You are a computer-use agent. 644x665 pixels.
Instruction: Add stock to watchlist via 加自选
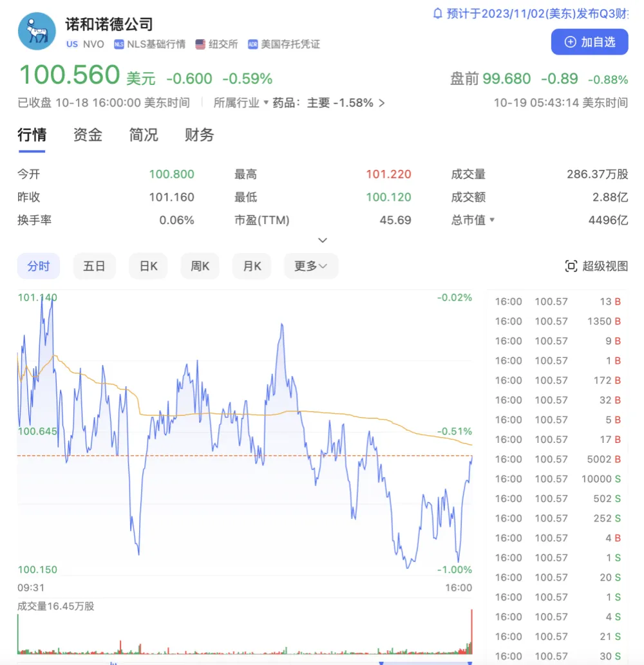589,42
